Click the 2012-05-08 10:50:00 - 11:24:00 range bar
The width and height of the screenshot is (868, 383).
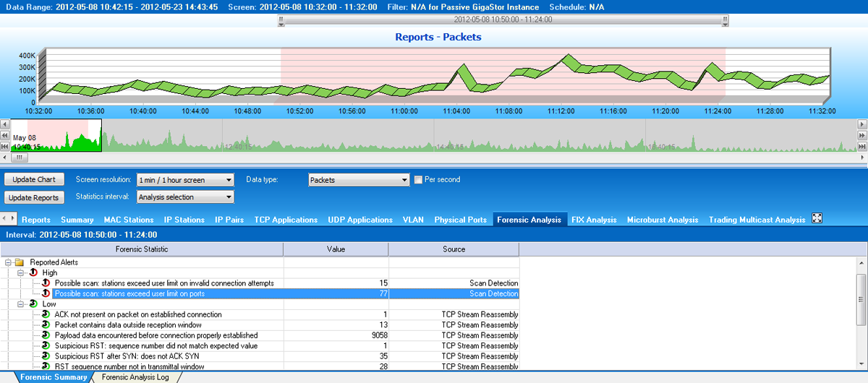pyautogui.click(x=503, y=20)
